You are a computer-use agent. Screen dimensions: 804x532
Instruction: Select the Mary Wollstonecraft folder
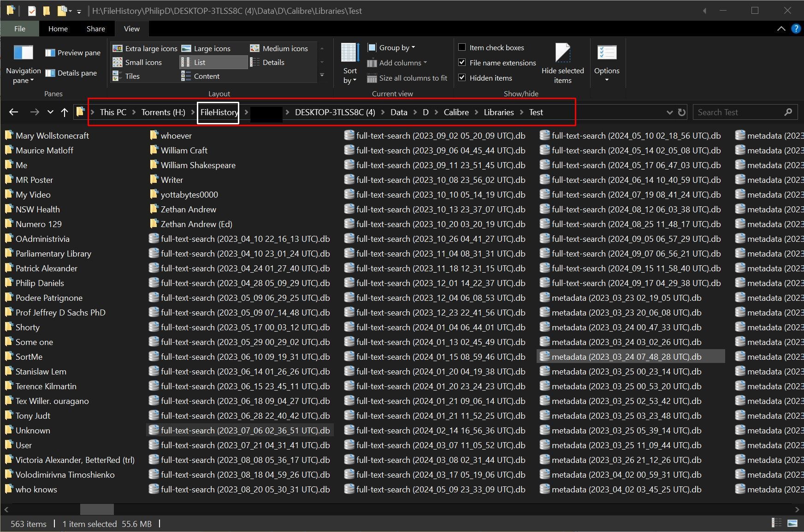[x=47, y=135]
